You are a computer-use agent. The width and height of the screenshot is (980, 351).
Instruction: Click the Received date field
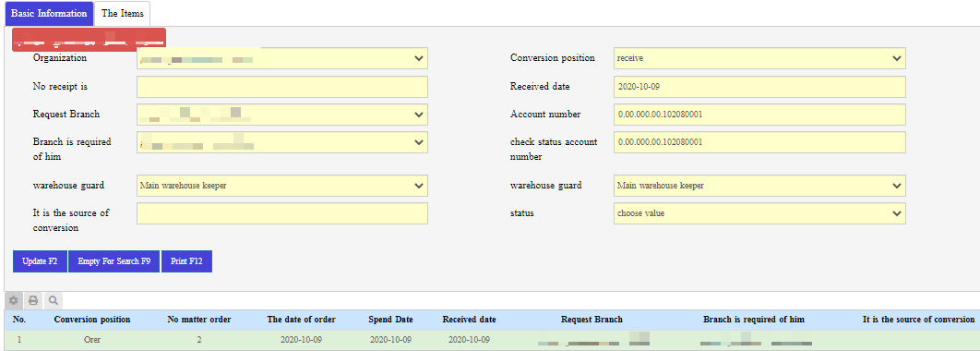[x=760, y=87]
